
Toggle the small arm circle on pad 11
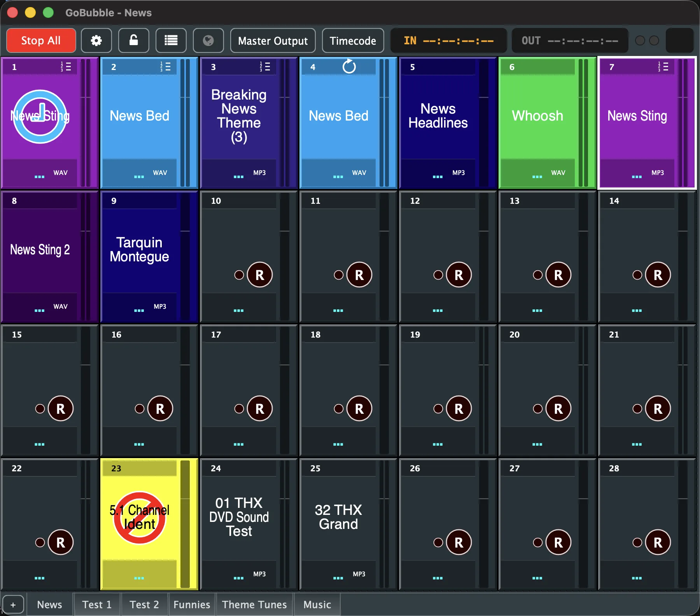[339, 275]
